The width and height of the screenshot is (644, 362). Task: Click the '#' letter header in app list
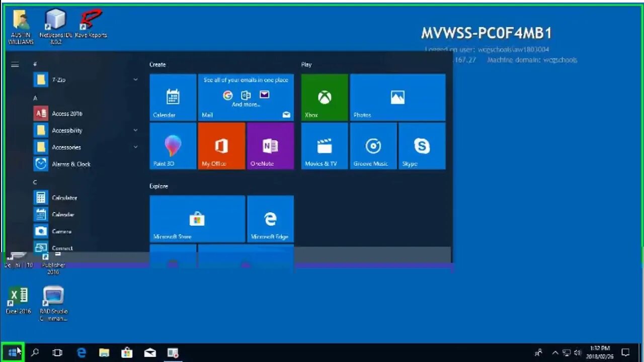[x=35, y=64]
